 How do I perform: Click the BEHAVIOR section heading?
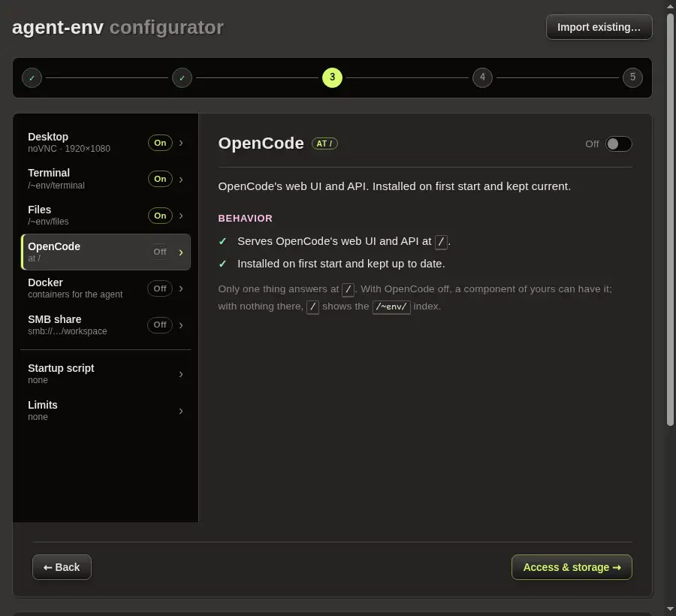click(246, 219)
